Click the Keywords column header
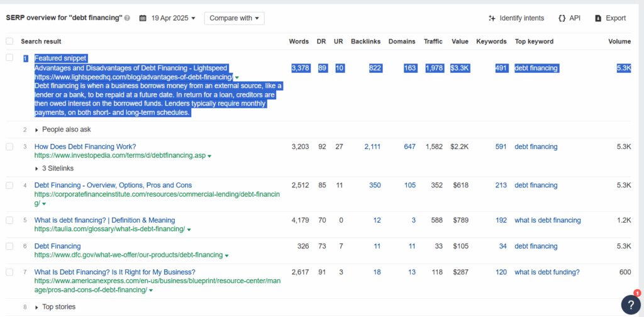 pyautogui.click(x=491, y=42)
